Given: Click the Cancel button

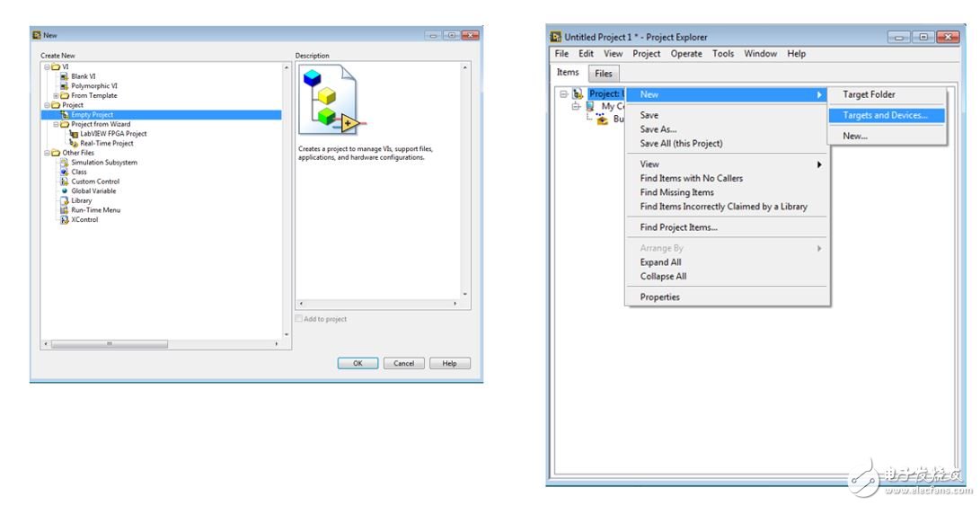Looking at the screenshot, I should 403,363.
